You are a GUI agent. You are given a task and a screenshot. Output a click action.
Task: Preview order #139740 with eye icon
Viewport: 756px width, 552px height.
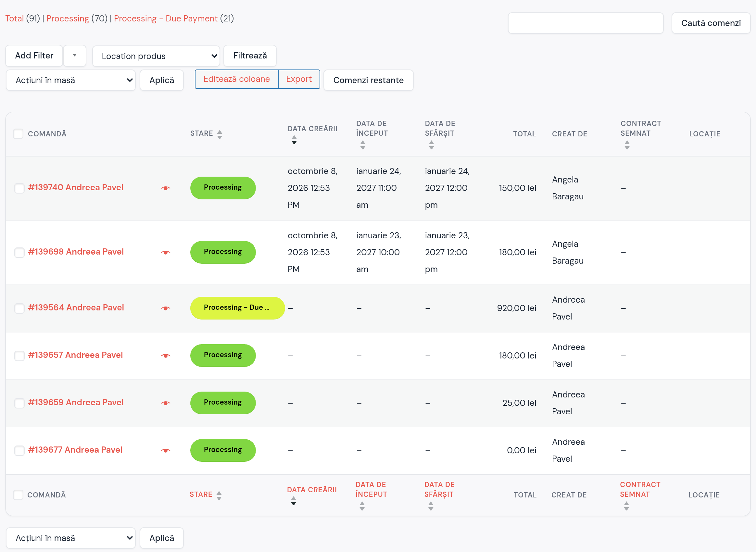(x=165, y=188)
